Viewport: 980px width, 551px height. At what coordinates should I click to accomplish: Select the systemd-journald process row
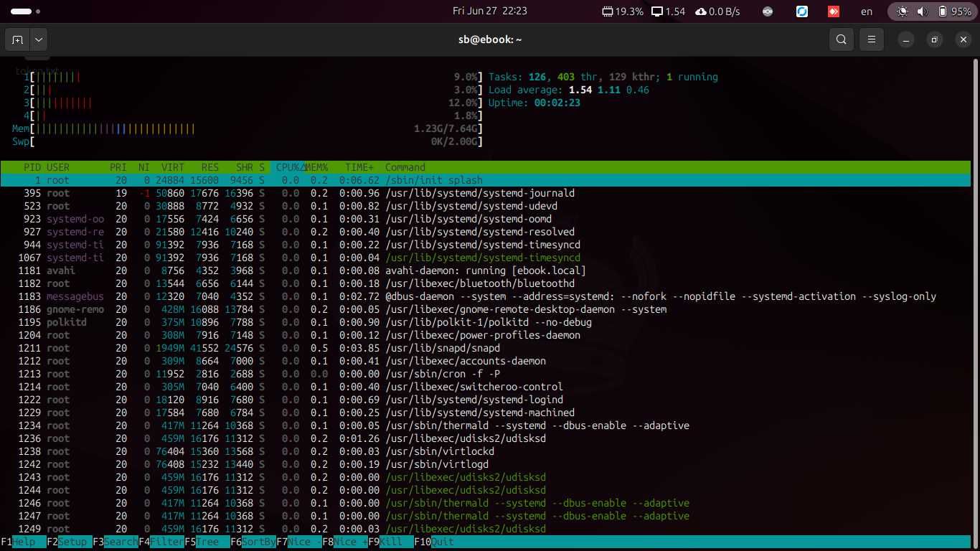[486, 193]
